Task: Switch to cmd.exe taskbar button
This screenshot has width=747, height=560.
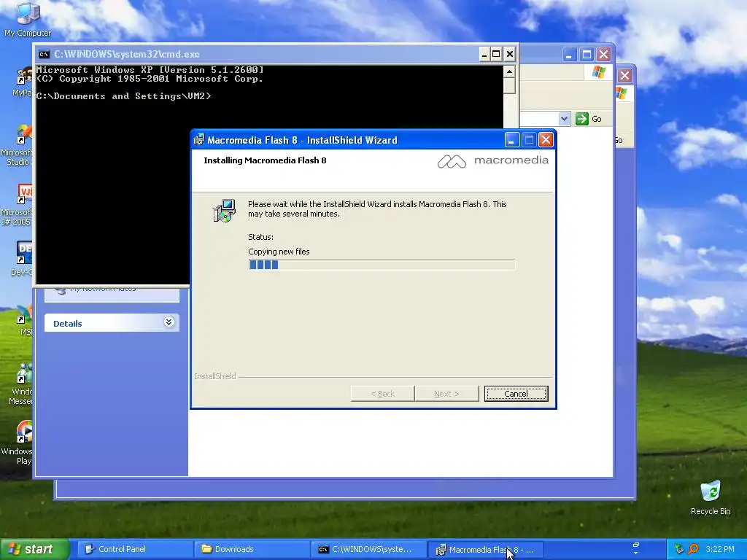Action: pyautogui.click(x=368, y=549)
